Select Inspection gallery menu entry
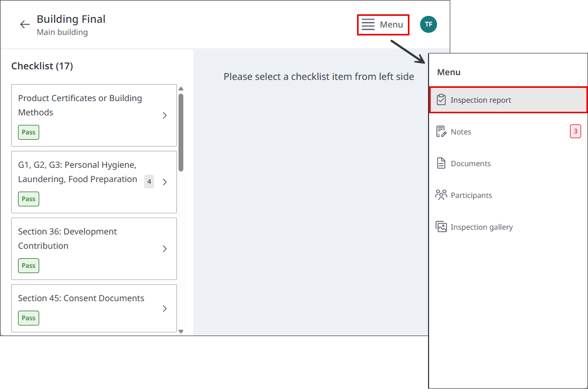This screenshot has width=588, height=389. (x=508, y=227)
